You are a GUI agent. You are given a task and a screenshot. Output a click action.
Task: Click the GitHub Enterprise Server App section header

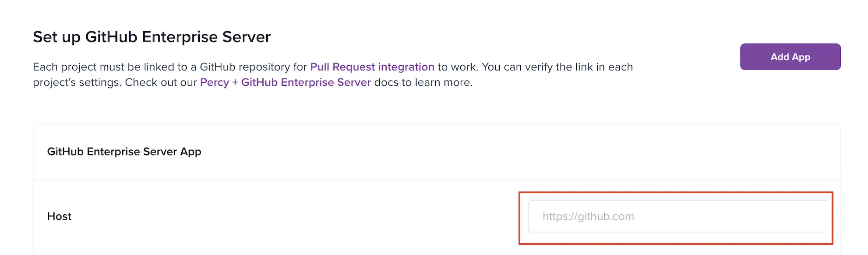point(124,152)
